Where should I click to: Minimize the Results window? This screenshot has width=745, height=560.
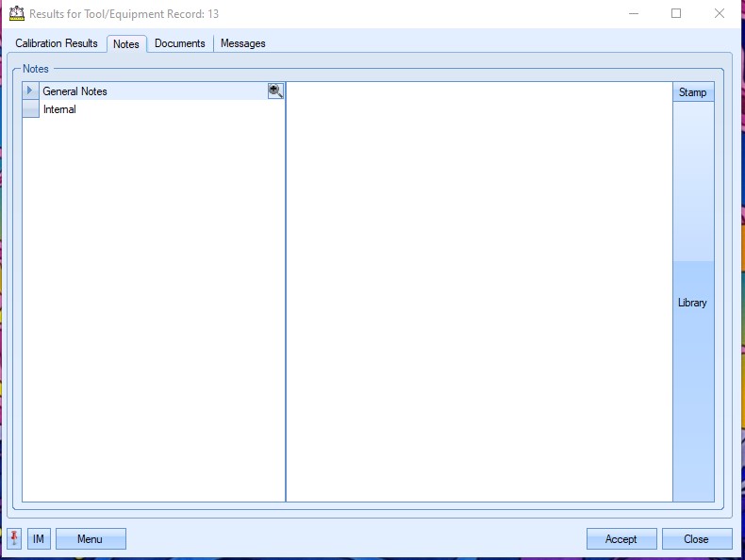coord(634,13)
